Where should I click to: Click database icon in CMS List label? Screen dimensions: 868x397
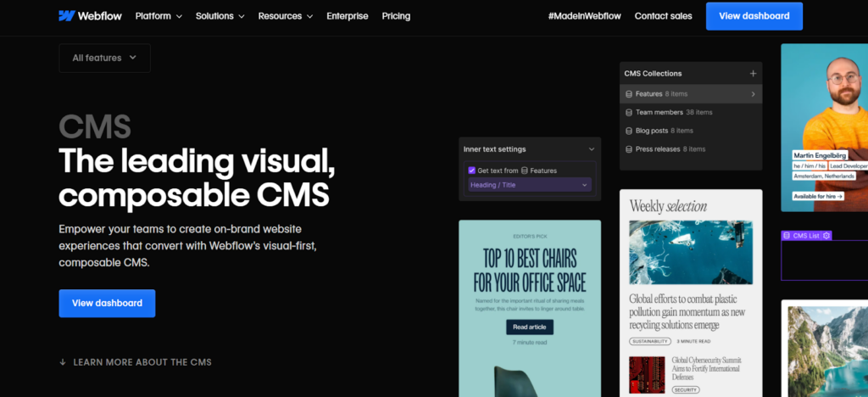tap(787, 236)
